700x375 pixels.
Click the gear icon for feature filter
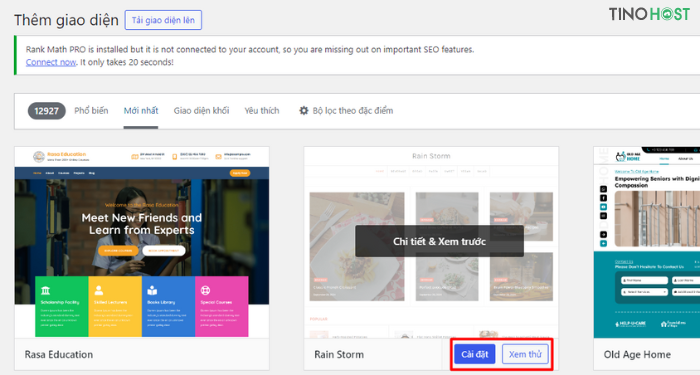click(304, 111)
